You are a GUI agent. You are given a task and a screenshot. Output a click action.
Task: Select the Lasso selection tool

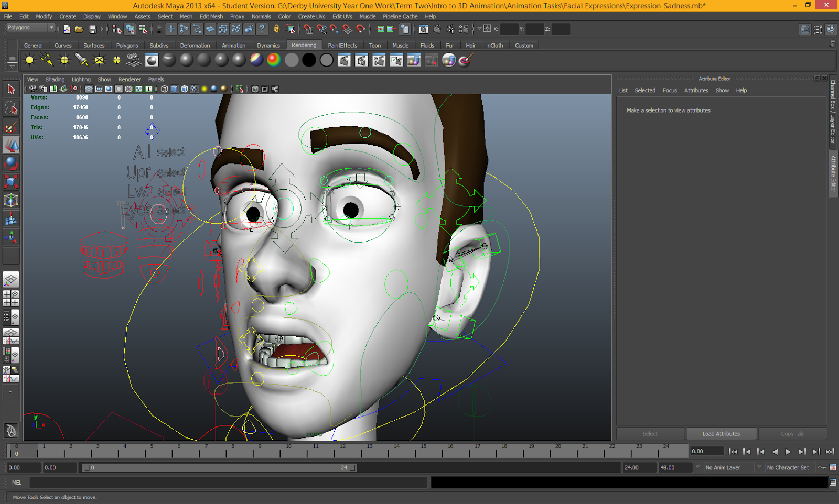pos(10,108)
